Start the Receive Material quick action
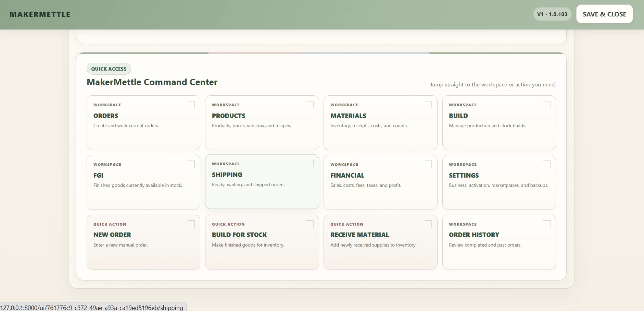 (x=380, y=242)
